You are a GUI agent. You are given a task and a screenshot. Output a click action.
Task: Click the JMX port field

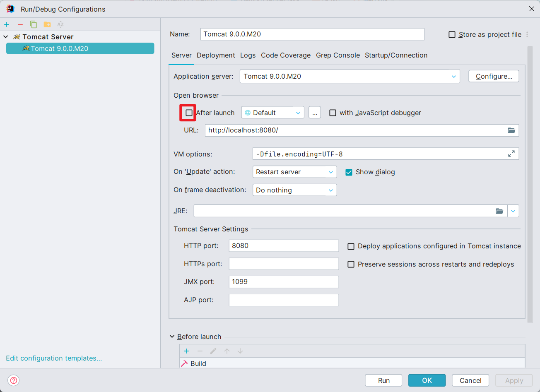pos(284,282)
